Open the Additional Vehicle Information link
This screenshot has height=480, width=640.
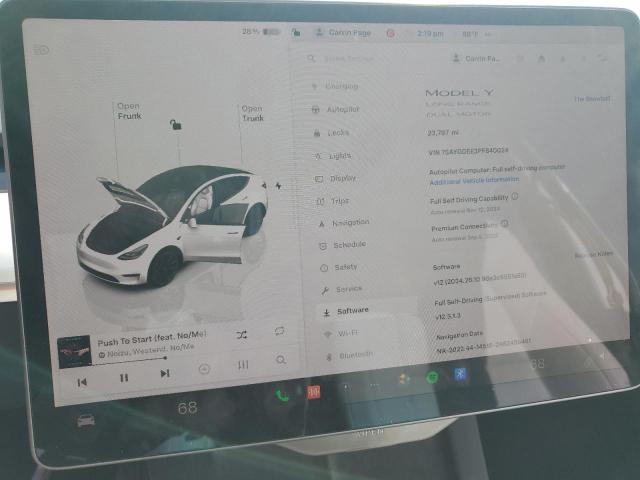pyautogui.click(x=474, y=180)
